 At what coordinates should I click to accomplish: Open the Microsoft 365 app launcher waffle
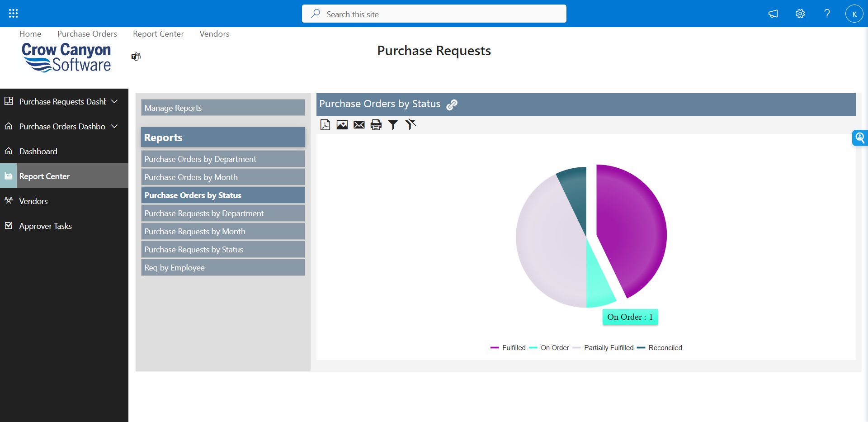14,13
